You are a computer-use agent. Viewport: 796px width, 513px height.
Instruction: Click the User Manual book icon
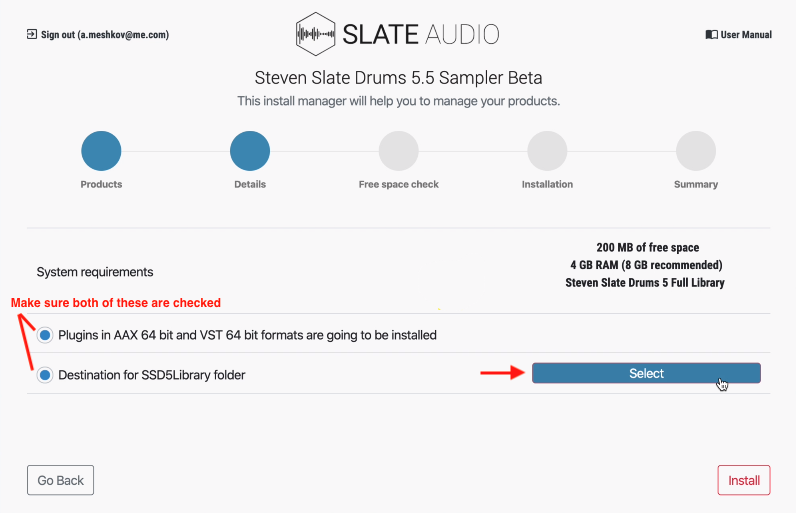pos(712,35)
